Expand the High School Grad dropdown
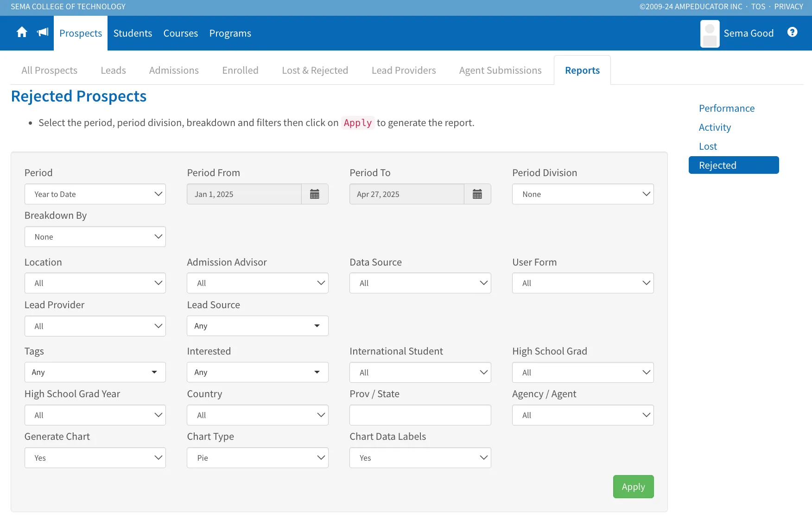 pyautogui.click(x=583, y=373)
